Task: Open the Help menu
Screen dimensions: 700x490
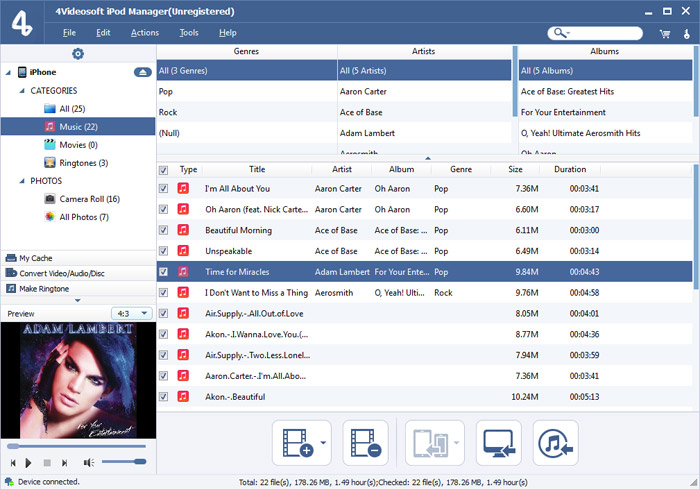Action: tap(228, 33)
